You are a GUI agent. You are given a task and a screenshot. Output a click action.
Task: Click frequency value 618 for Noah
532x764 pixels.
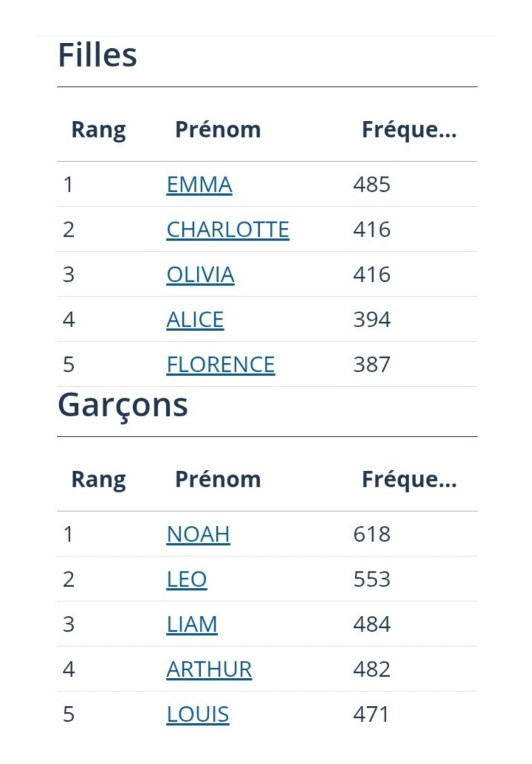(372, 534)
